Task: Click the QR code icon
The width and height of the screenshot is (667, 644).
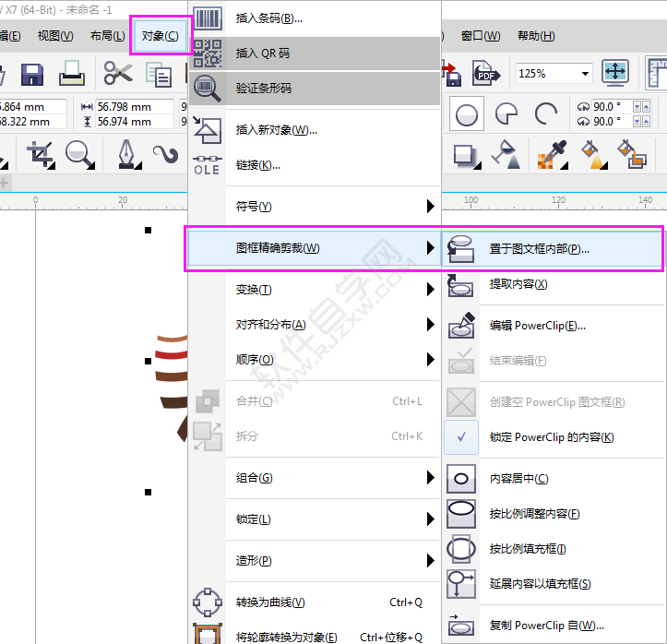Action: coord(208,54)
